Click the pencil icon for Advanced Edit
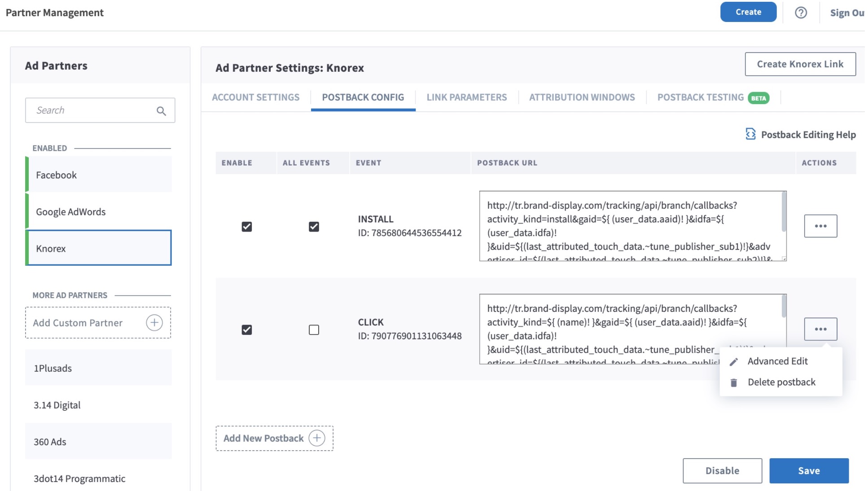 [x=734, y=362]
